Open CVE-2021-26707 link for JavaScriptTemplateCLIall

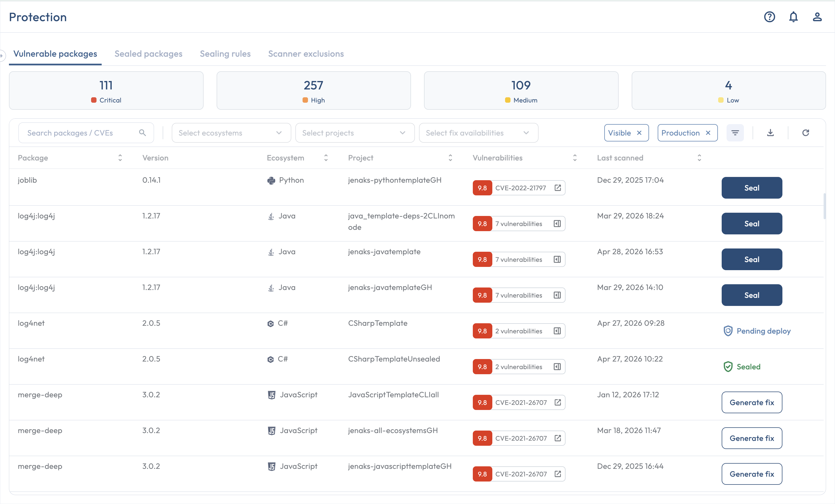pos(557,402)
